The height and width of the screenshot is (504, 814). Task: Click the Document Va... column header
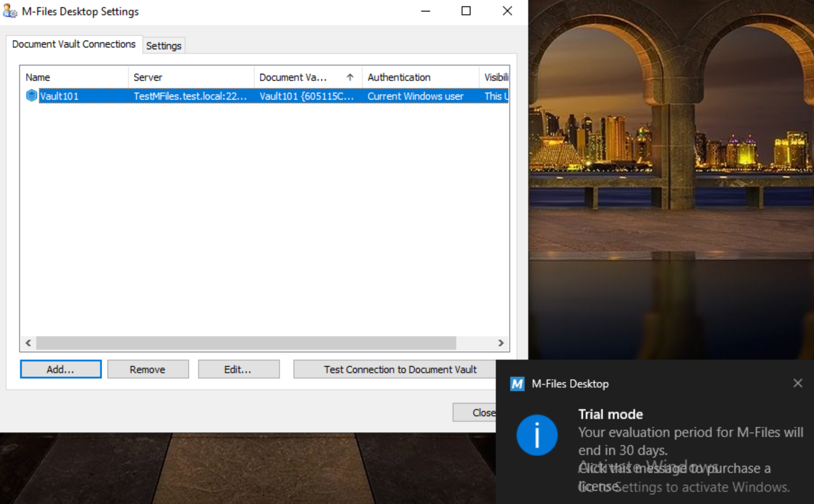[x=308, y=77]
